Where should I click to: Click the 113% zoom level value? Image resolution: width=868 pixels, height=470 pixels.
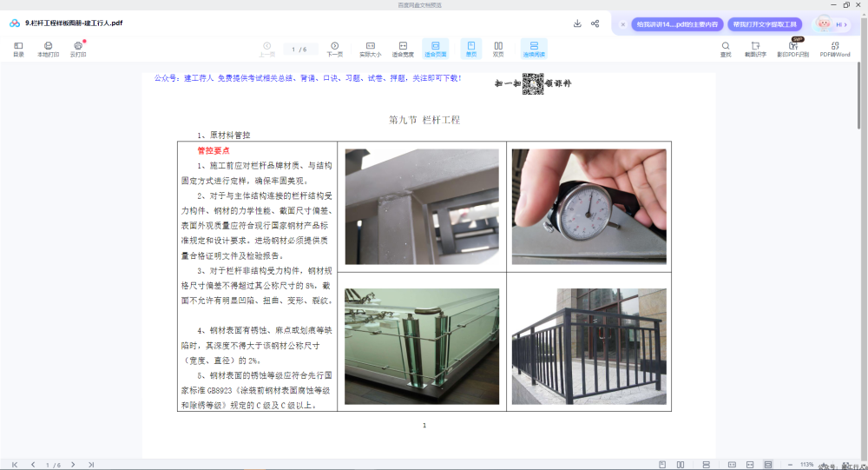pos(806,465)
